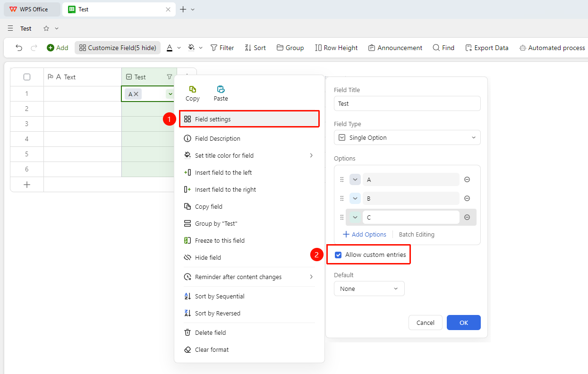Open Set title color for field submenu
This screenshot has width=588, height=374.
(x=249, y=155)
